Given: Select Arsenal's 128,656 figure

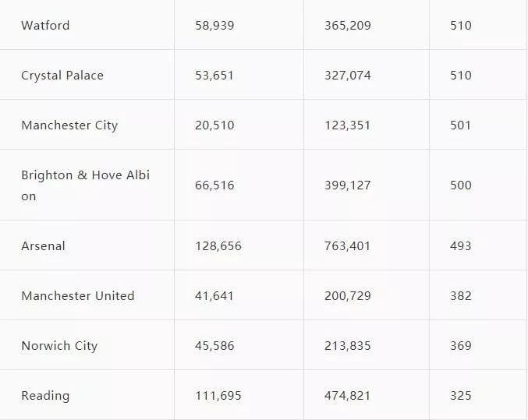Looking at the screenshot, I should [x=218, y=246].
